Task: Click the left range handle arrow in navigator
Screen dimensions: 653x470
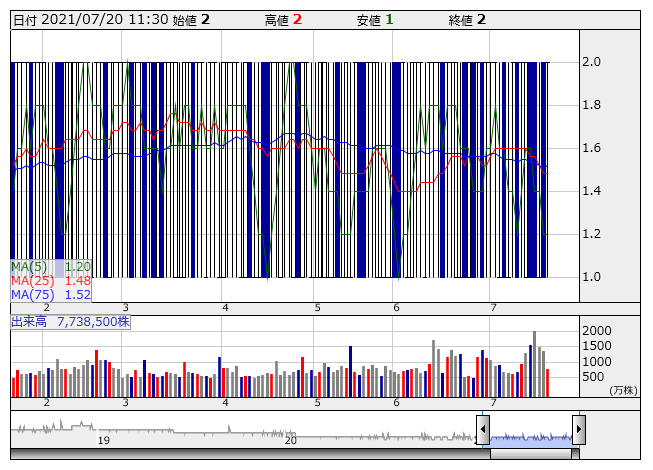Action: [483, 431]
